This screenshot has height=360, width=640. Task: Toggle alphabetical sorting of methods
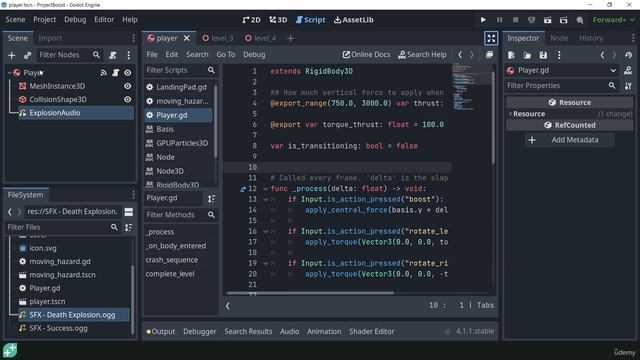[x=211, y=198]
